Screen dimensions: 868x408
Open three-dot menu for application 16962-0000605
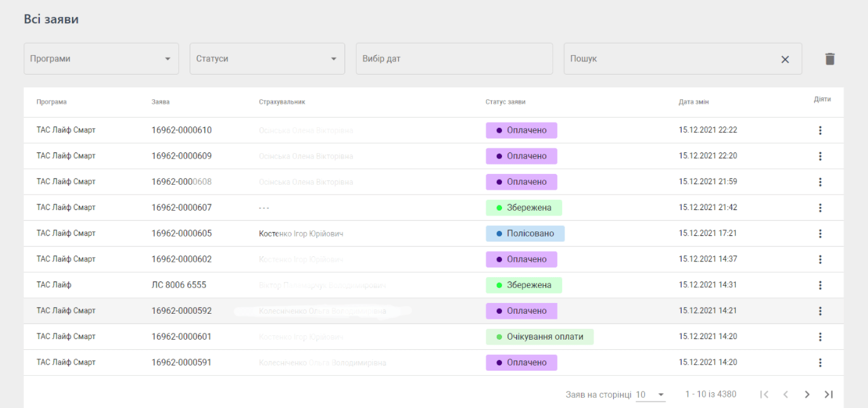click(x=820, y=233)
